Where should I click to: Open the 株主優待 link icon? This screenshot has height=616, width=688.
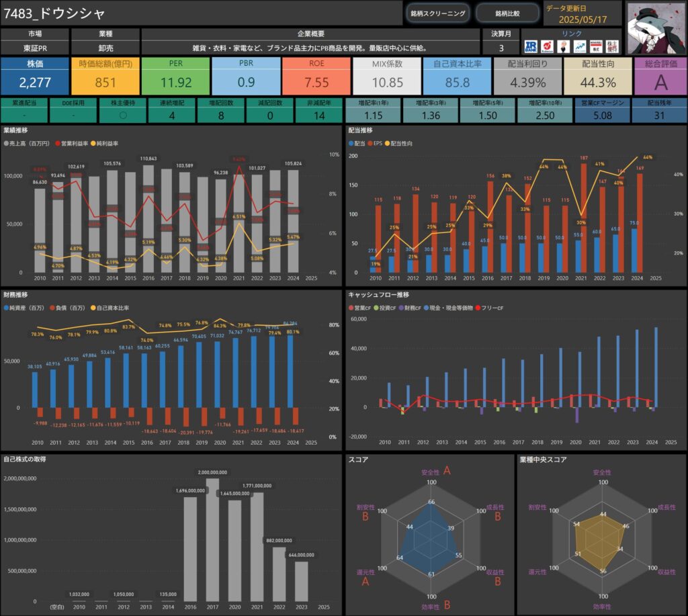(x=612, y=46)
